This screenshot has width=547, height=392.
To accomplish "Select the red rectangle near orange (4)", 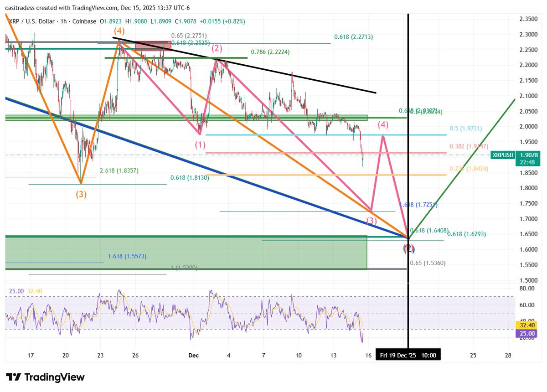I will coord(153,45).
